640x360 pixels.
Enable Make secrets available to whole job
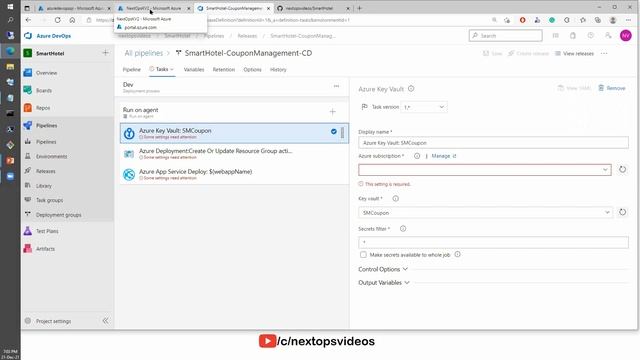pos(363,255)
